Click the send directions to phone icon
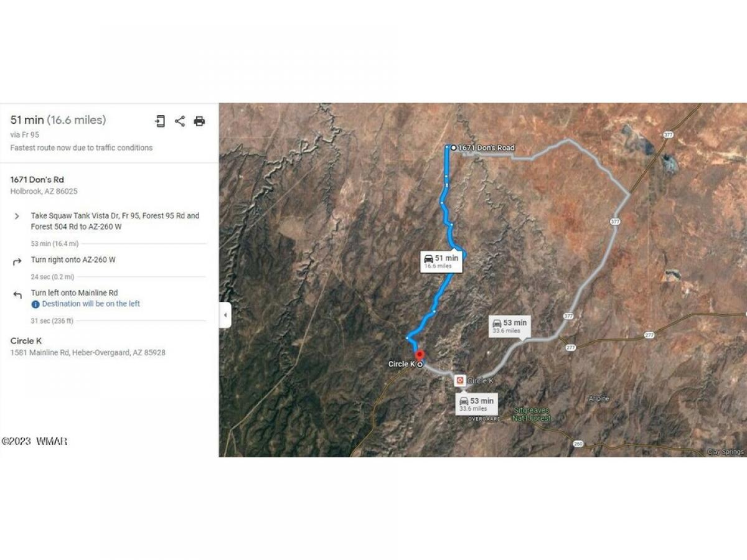This screenshot has height=560, width=747. tap(160, 121)
